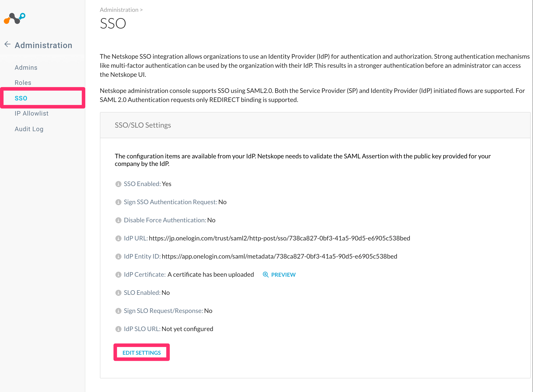Click the SSO/SLO Settings panel header
This screenshot has width=533, height=392.
(315, 125)
